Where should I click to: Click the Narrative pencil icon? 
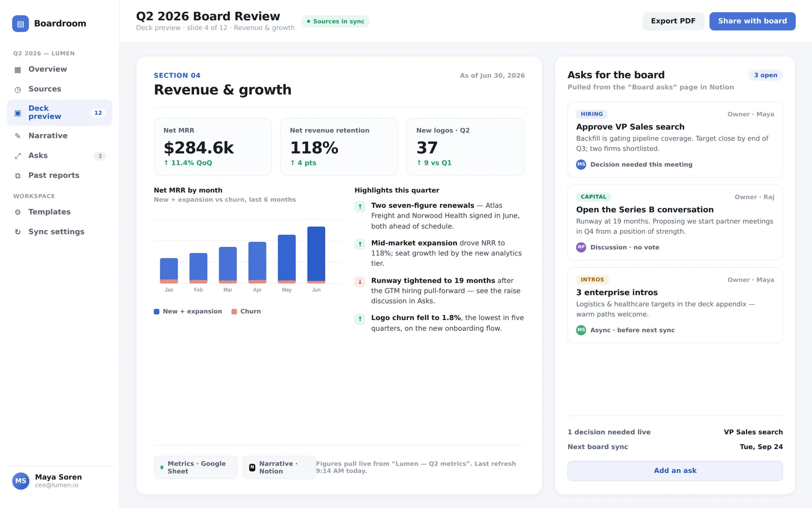pos(18,136)
